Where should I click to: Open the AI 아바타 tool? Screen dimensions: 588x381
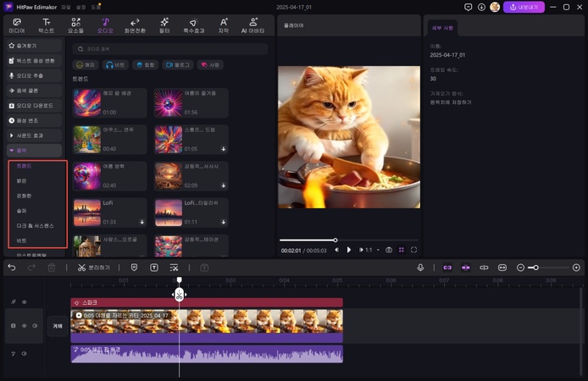coord(253,25)
